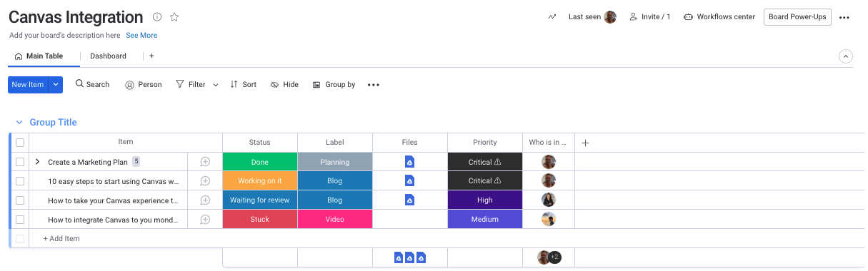Click the board info icon next to title
Screen dimensions: 868x271
click(x=157, y=17)
